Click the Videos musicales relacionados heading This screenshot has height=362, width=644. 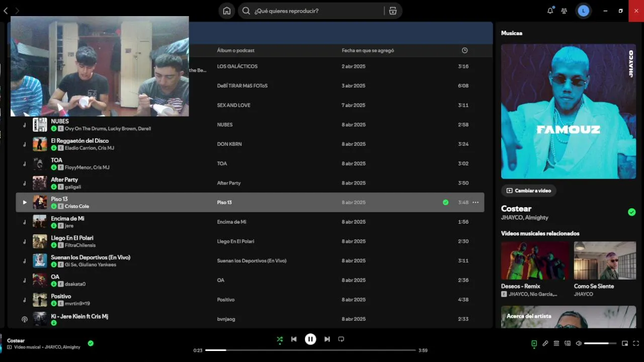pyautogui.click(x=540, y=233)
